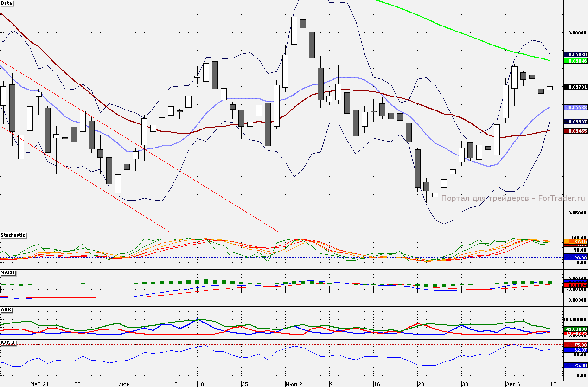Screen dimensions: 588x387
Task: Select the 100.00000 ADX scale label
Action: click(576, 320)
